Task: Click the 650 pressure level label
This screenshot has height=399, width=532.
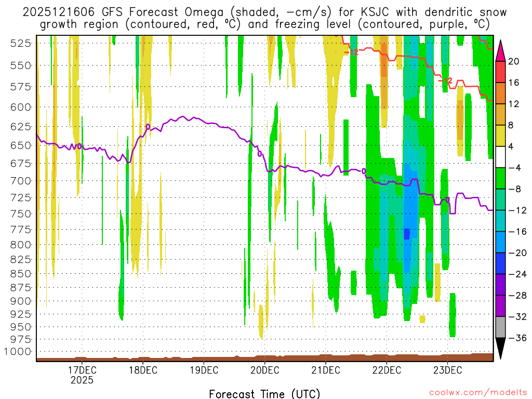Action: click(x=20, y=145)
